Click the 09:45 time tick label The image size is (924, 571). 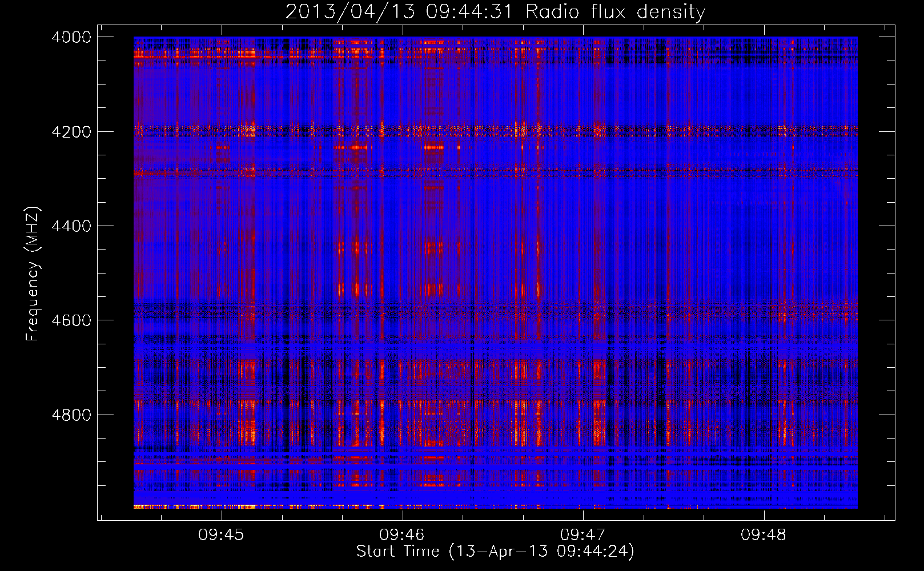click(221, 535)
